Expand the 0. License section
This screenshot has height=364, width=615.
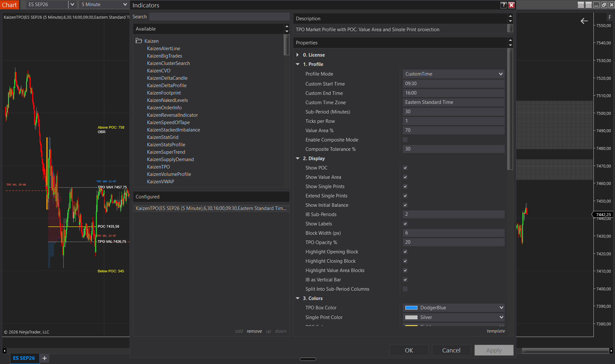tap(298, 55)
